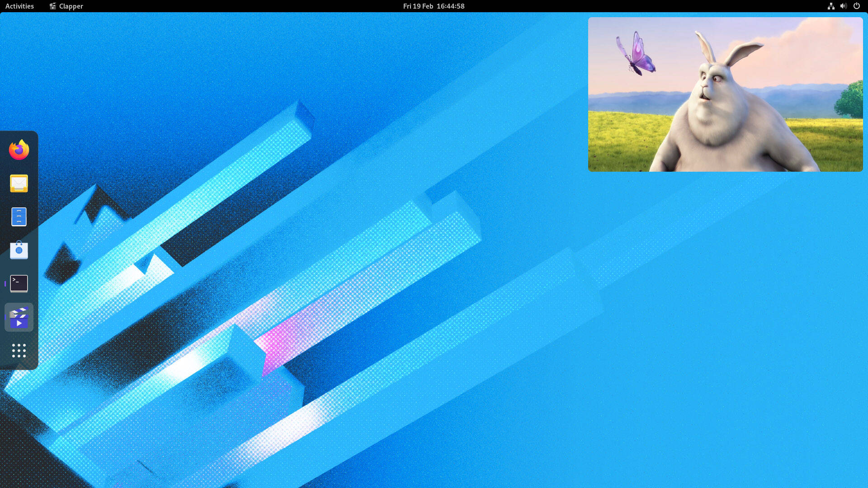This screenshot has height=488, width=868.
Task: Open network settings from the top bar
Action: click(x=831, y=6)
